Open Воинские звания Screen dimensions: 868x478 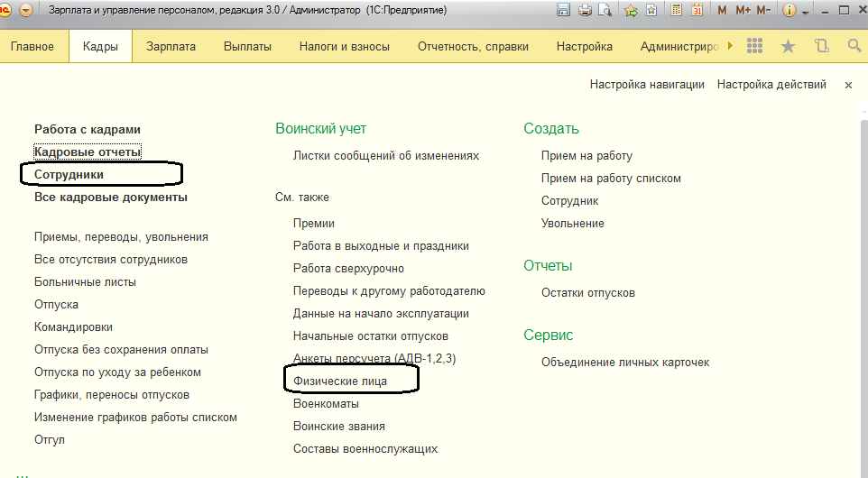(x=338, y=427)
